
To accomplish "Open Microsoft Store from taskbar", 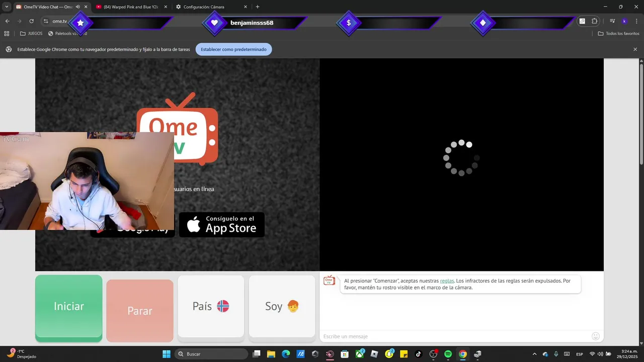I will (x=345, y=354).
